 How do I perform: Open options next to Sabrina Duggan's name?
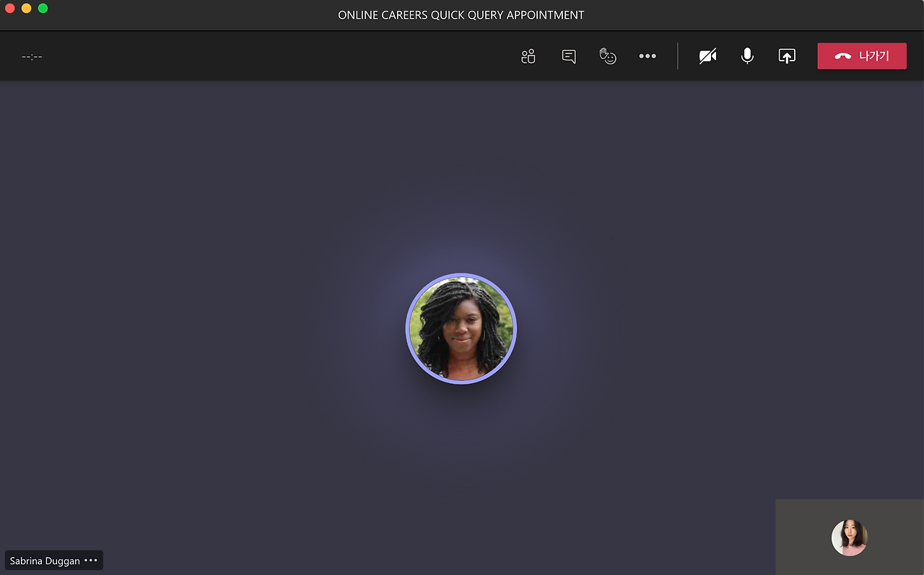[x=91, y=561]
